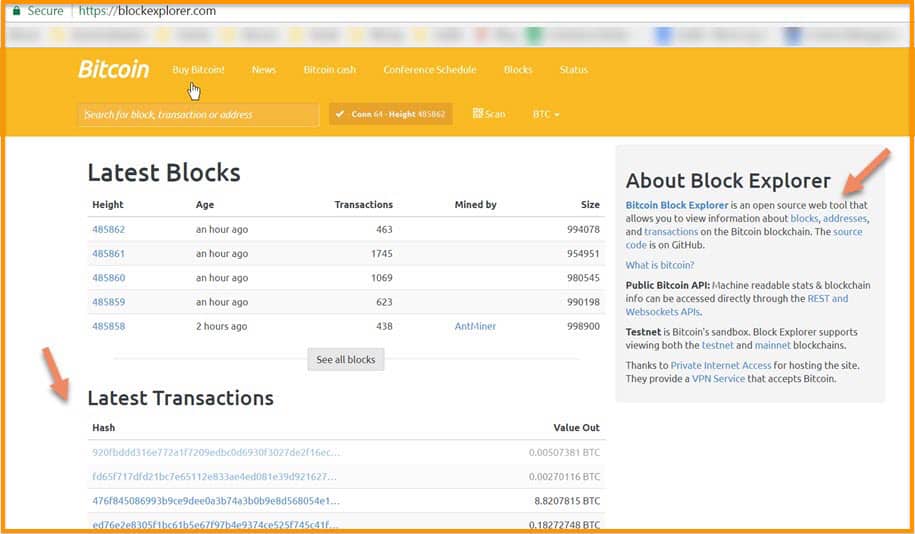Open the Conference Schedule menu item
This screenshot has height=534, width=915.
[x=429, y=69]
